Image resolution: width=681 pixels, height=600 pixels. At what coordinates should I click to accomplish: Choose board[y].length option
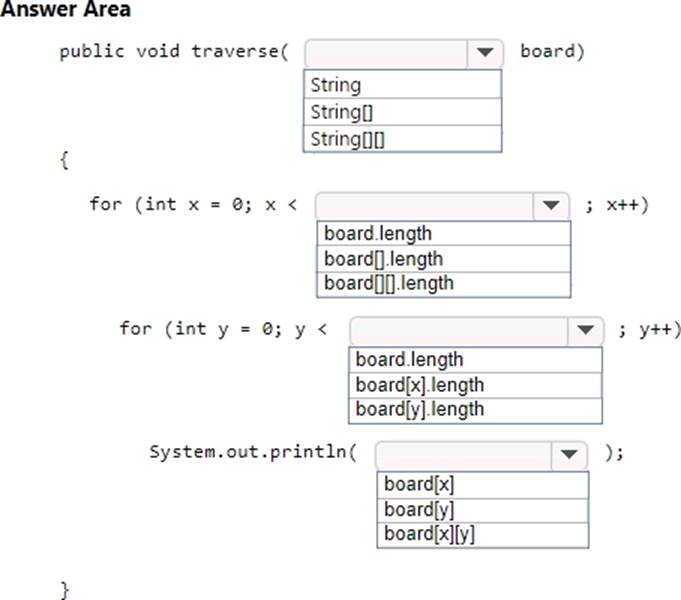pos(476,410)
